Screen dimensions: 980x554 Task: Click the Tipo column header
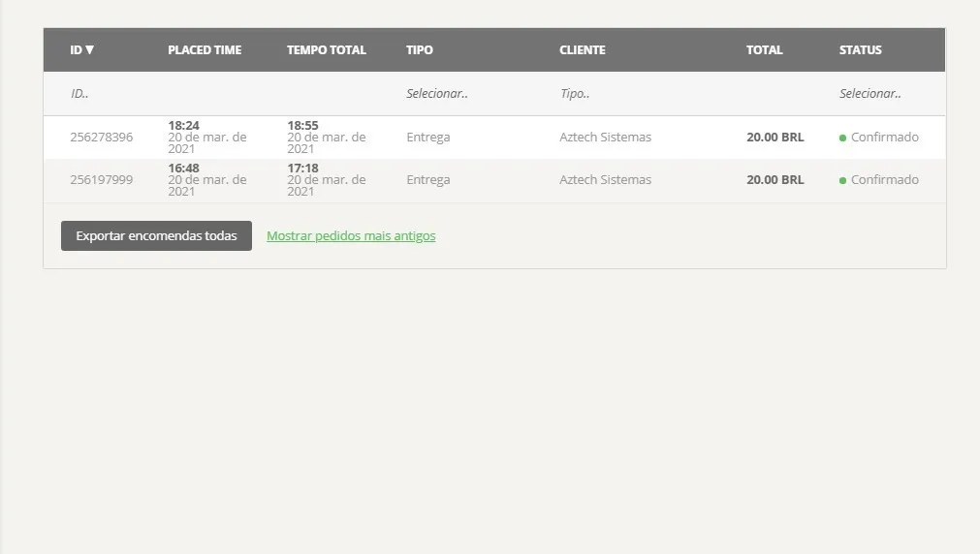coord(419,50)
